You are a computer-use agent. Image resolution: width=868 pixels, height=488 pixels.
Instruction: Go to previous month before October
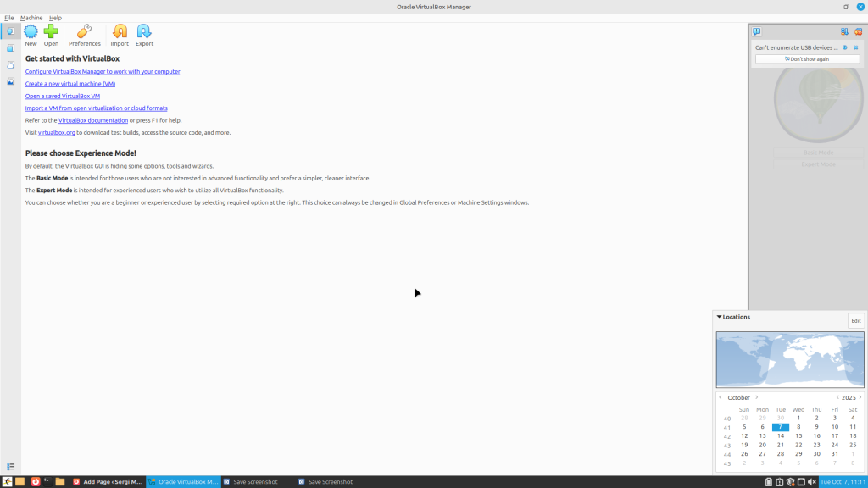tap(721, 397)
